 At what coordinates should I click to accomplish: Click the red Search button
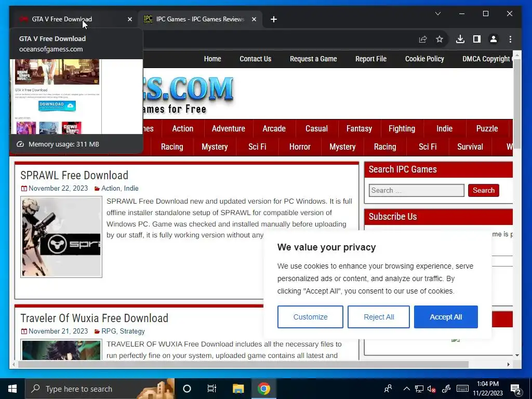coord(484,190)
